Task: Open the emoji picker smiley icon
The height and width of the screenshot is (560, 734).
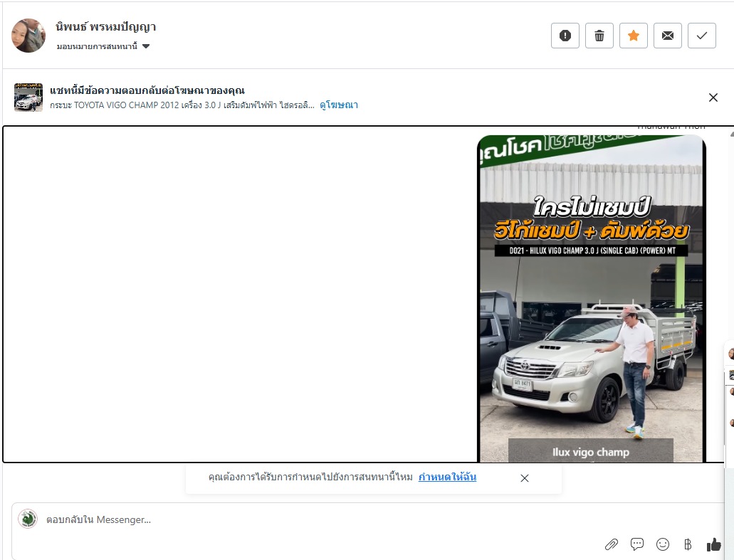Action: (x=662, y=544)
